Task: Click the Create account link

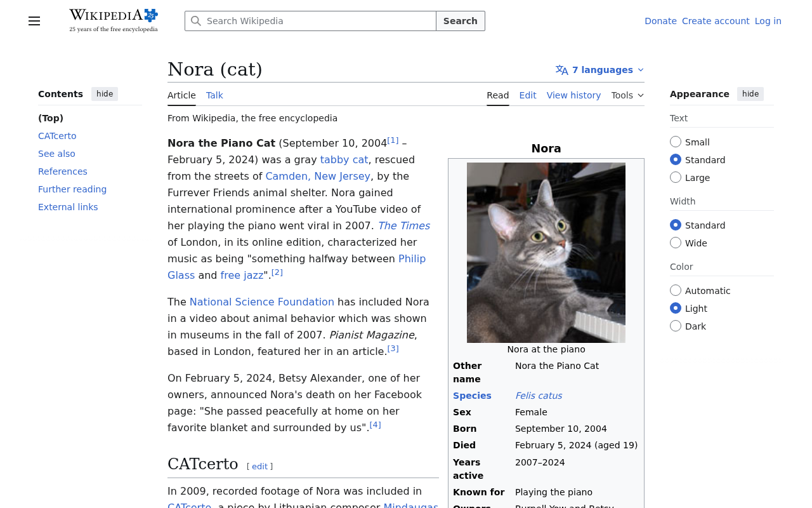Action: click(x=716, y=21)
